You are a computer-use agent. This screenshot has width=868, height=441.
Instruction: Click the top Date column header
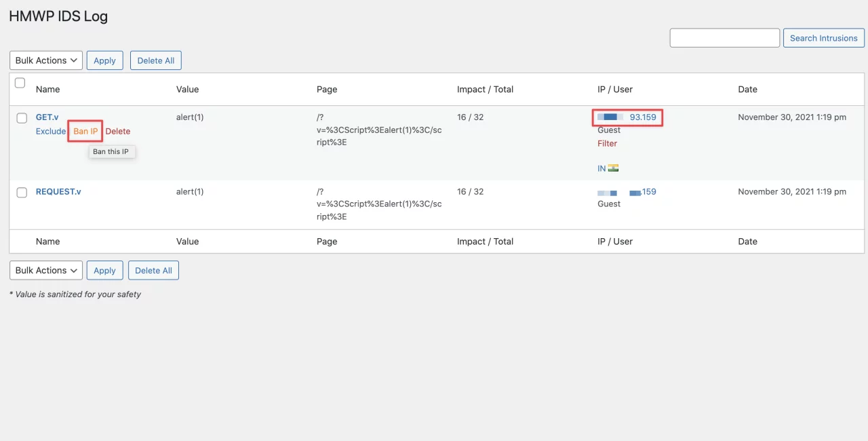(x=748, y=90)
